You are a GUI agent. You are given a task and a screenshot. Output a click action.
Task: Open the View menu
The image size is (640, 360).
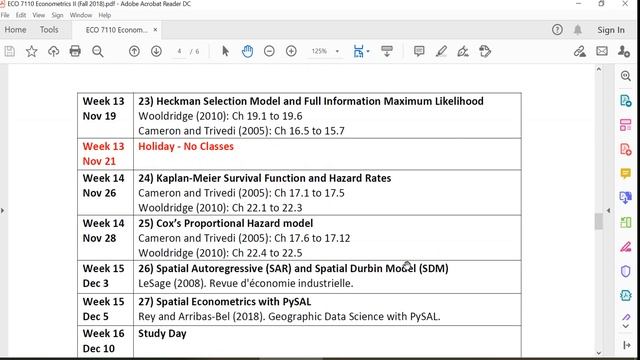(x=39, y=15)
